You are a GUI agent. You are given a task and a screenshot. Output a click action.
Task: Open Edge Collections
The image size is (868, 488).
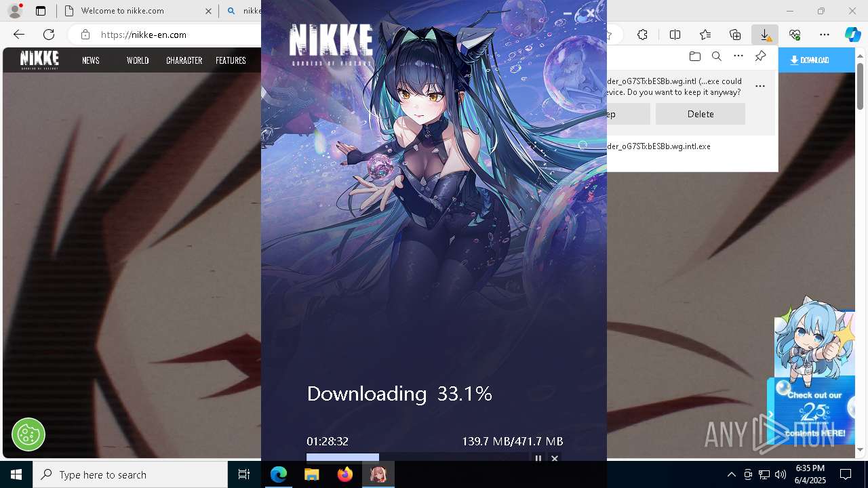pyautogui.click(x=735, y=35)
